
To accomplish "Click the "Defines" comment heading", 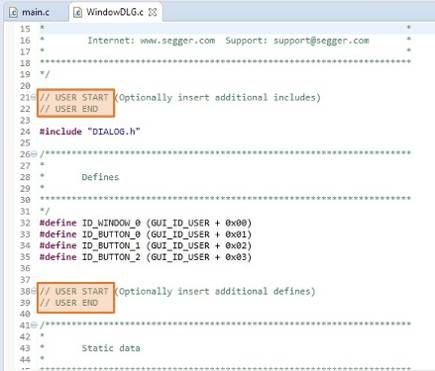I will pyautogui.click(x=100, y=177).
